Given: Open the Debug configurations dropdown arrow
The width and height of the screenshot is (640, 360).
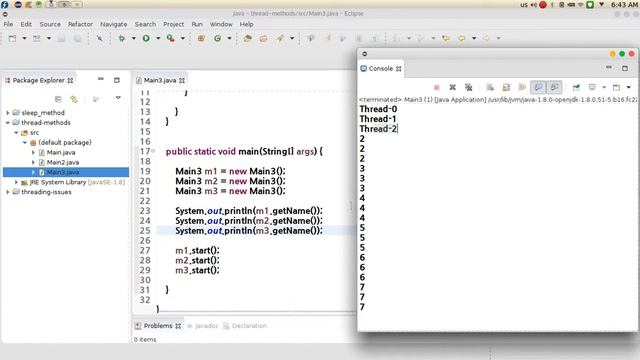Looking at the screenshot, I should (133, 38).
